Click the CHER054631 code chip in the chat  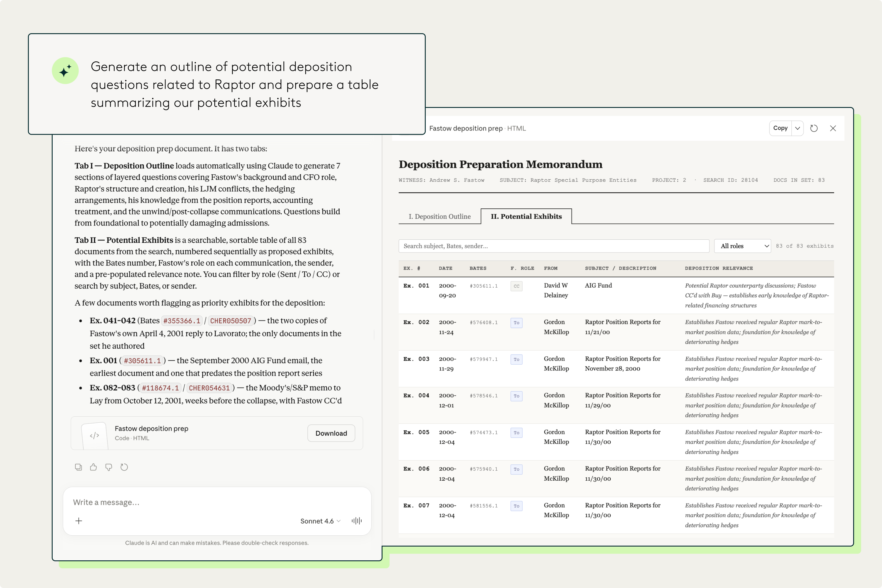click(209, 388)
